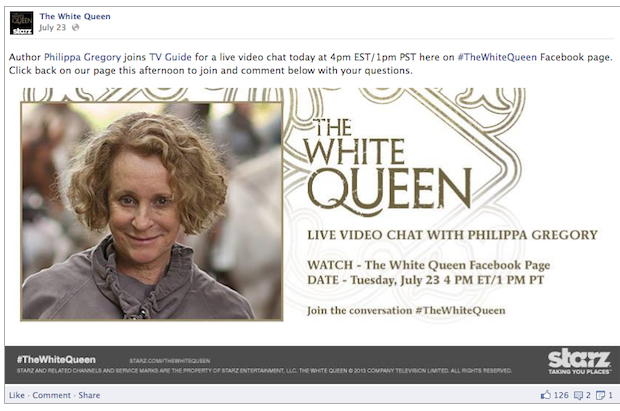
Task: Click the Join the conversation line
Action: tap(406, 311)
